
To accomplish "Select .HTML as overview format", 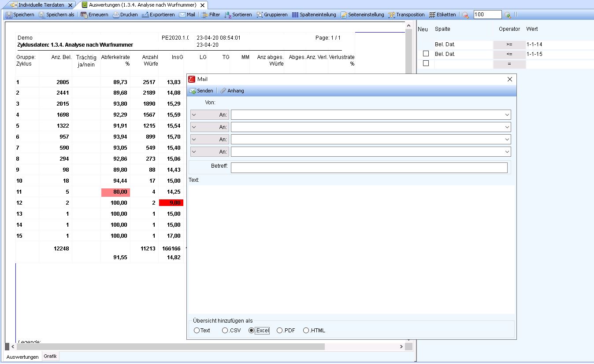I will 306,331.
